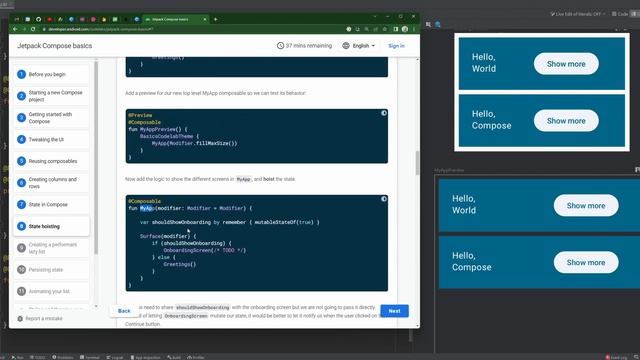Go to step 11 Animating your list
This screenshot has width=640, height=360.
coord(51,291)
